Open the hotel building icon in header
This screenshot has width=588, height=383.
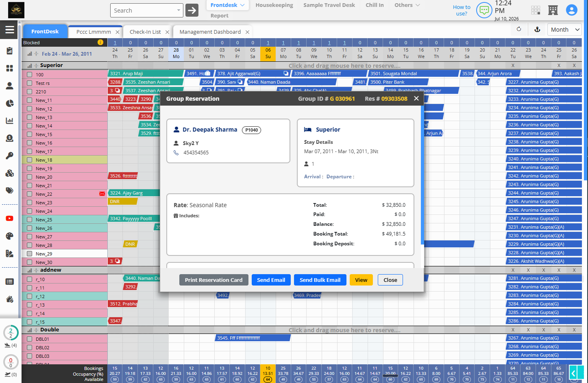point(553,10)
